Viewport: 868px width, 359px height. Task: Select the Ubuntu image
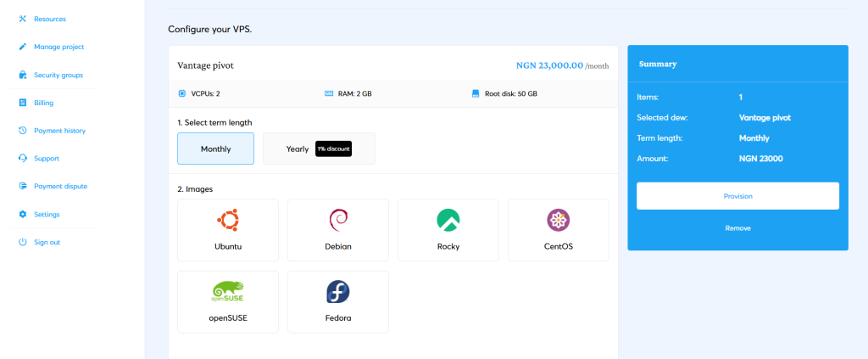click(227, 230)
